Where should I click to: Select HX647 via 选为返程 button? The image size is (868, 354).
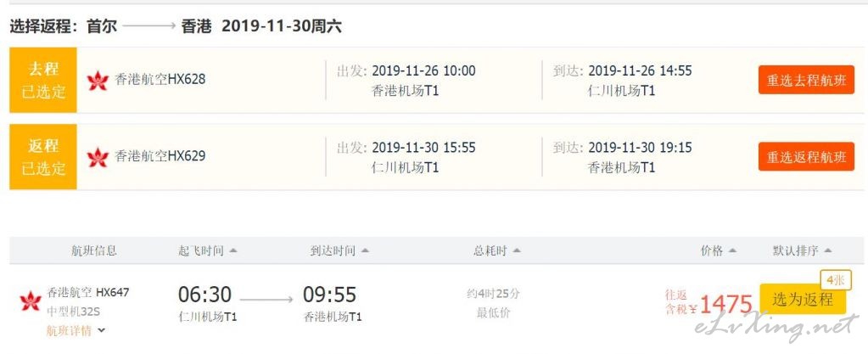click(803, 300)
